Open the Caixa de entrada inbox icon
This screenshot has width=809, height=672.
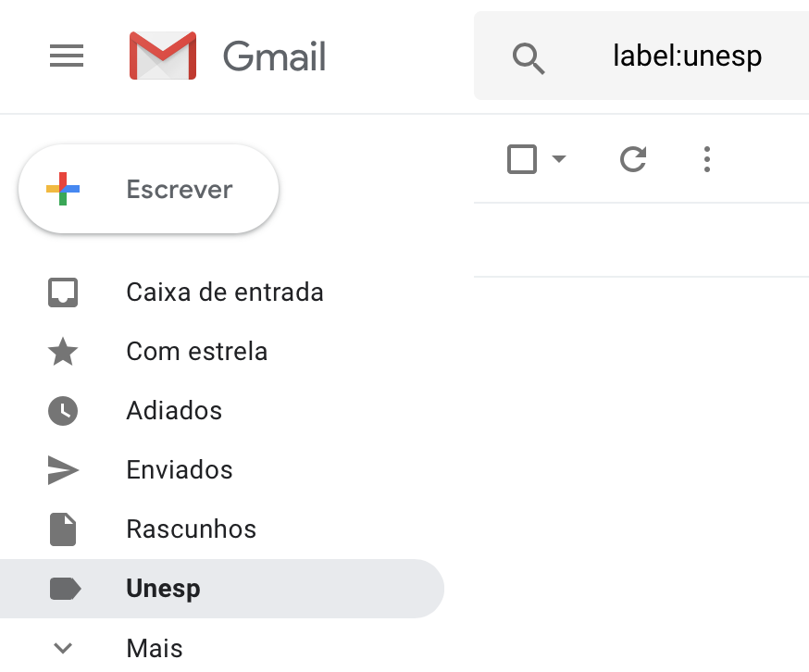(62, 292)
